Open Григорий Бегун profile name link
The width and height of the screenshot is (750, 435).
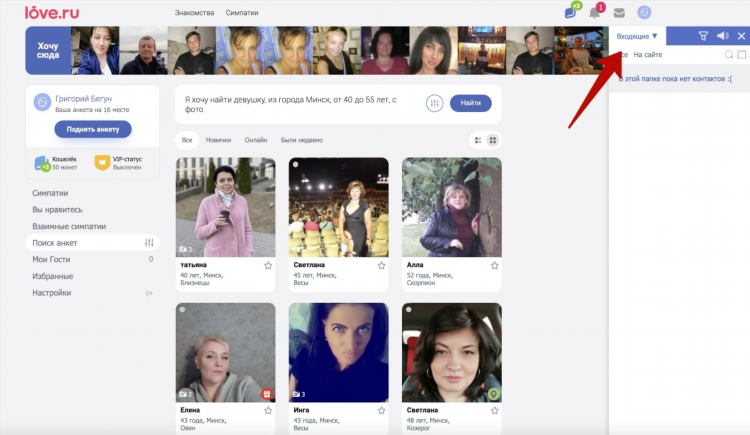(x=84, y=99)
